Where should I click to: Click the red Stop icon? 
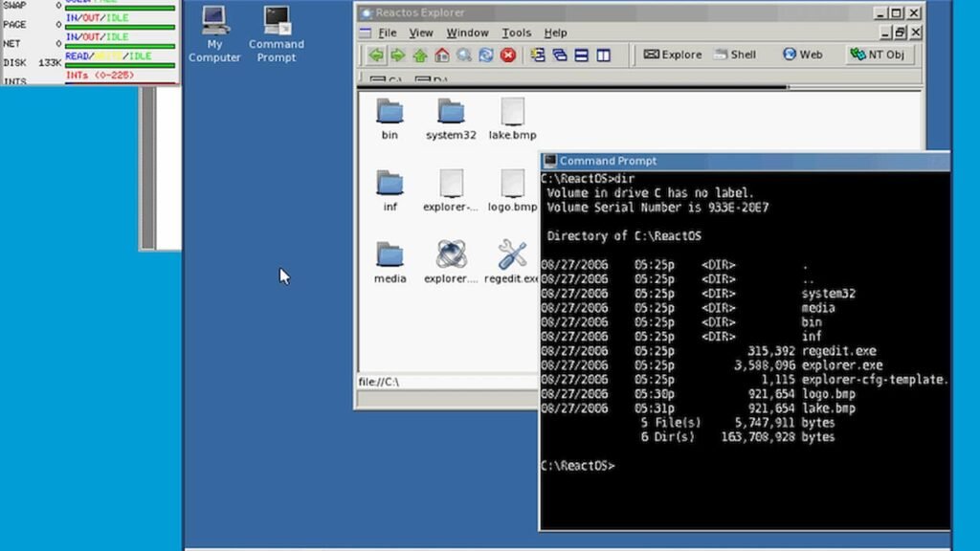click(508, 55)
